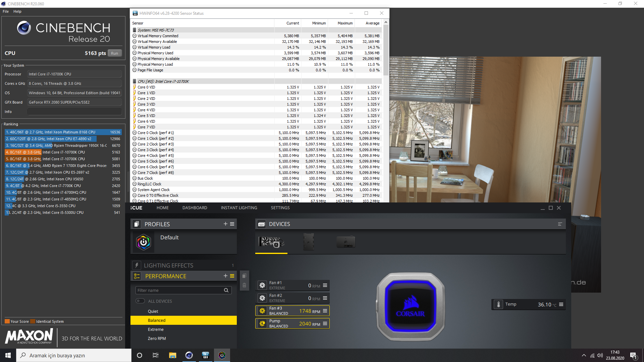Click the Default profile icon
The height and width of the screenshot is (362, 644).
coord(143,242)
